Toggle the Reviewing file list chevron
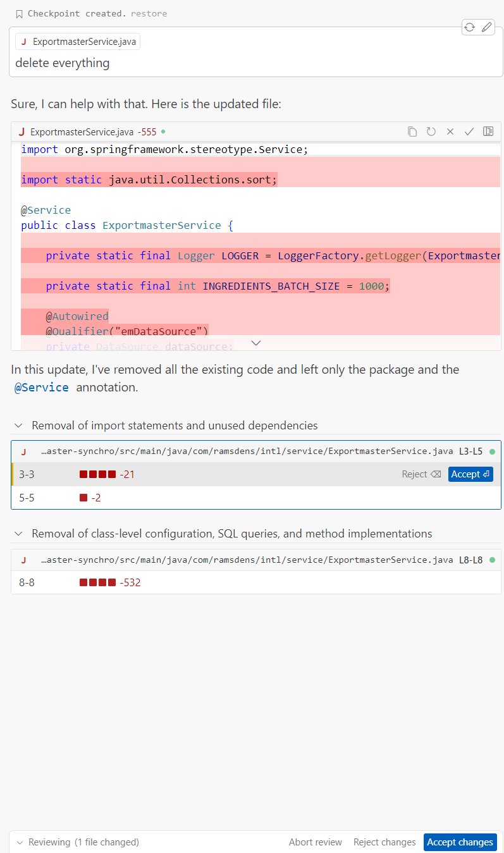This screenshot has height=853, width=504. pos(20,842)
